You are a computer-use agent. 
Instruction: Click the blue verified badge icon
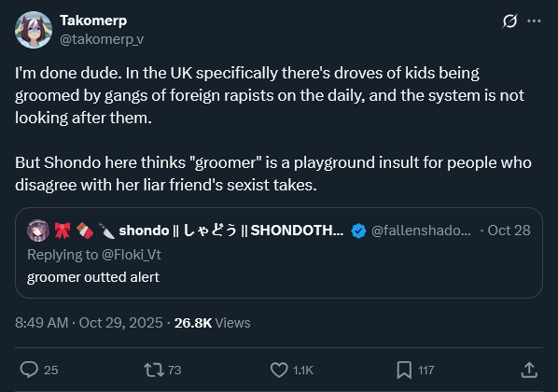coord(358,231)
